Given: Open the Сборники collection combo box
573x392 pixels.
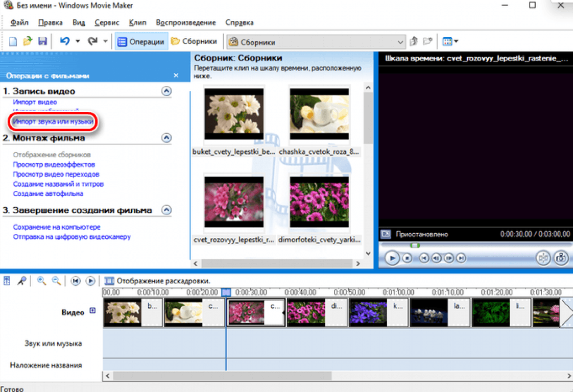Looking at the screenshot, I should click(316, 42).
